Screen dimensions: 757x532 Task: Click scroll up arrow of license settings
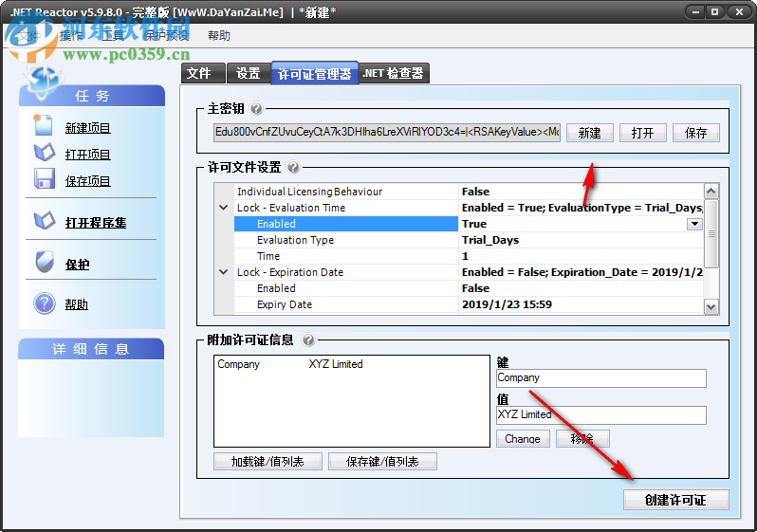(x=711, y=192)
